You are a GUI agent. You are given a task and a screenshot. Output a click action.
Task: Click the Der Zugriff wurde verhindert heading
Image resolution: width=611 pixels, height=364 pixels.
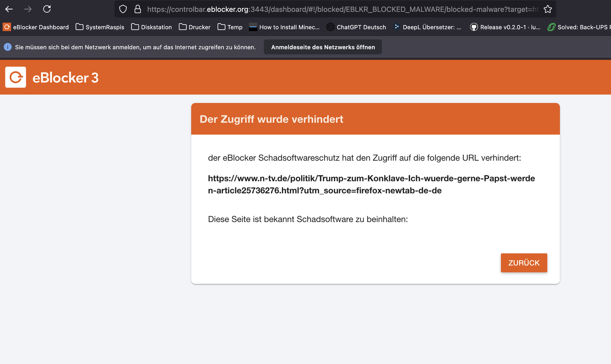(x=271, y=119)
